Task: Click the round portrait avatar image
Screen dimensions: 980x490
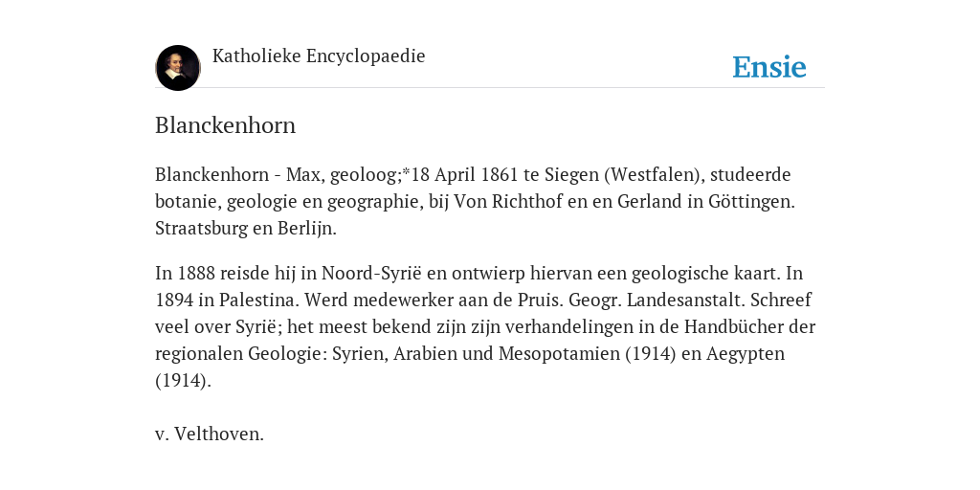Action: click(x=178, y=68)
